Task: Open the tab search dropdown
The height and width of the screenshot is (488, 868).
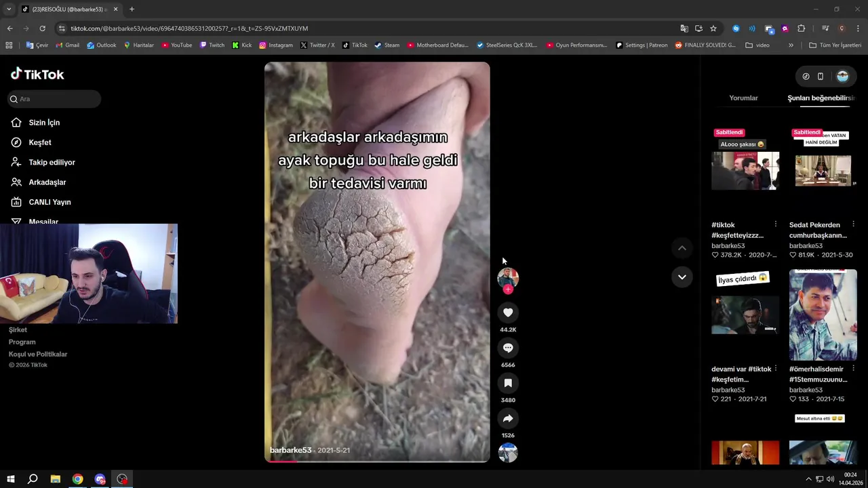Action: pos(9,9)
